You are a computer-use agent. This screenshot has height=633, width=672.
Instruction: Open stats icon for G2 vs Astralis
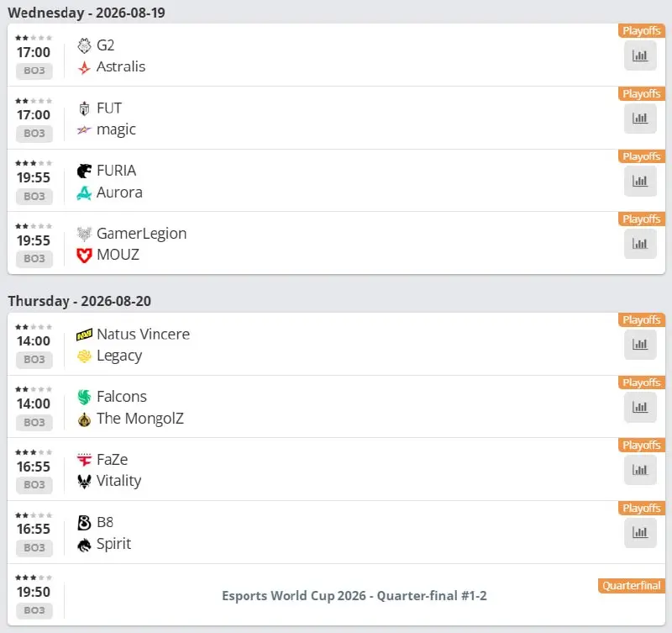pyautogui.click(x=640, y=55)
